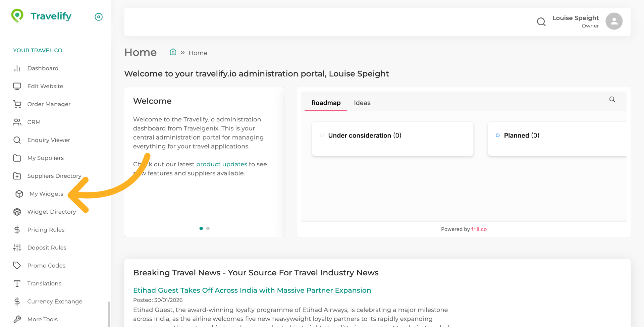The width and height of the screenshot is (644, 327).
Task: Click the Louise Speight user name
Action: [x=576, y=18]
